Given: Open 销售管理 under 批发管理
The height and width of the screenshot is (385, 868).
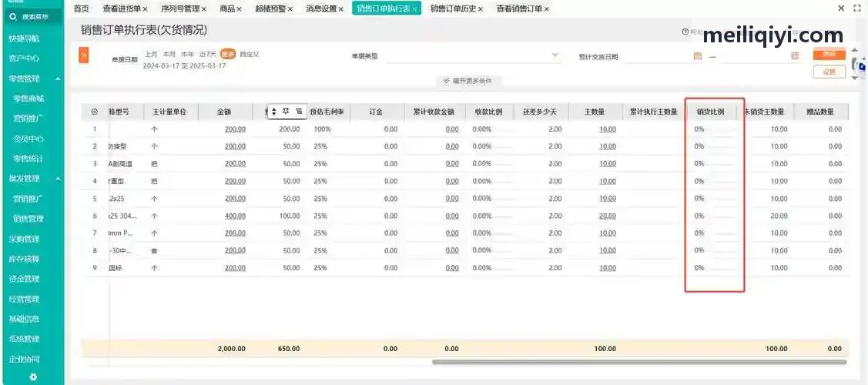Looking at the screenshot, I should pos(28,219).
